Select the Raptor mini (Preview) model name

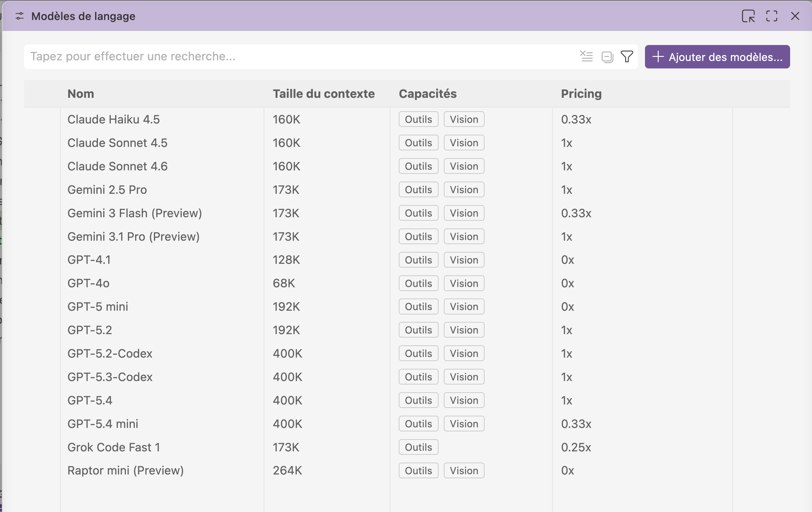tap(125, 470)
